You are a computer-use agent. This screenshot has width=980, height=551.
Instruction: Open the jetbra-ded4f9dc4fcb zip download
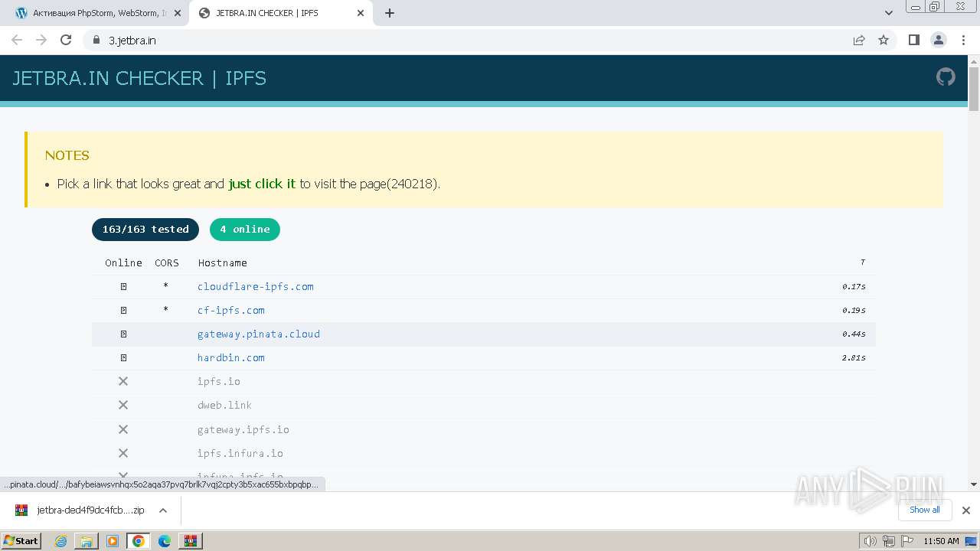[90, 510]
